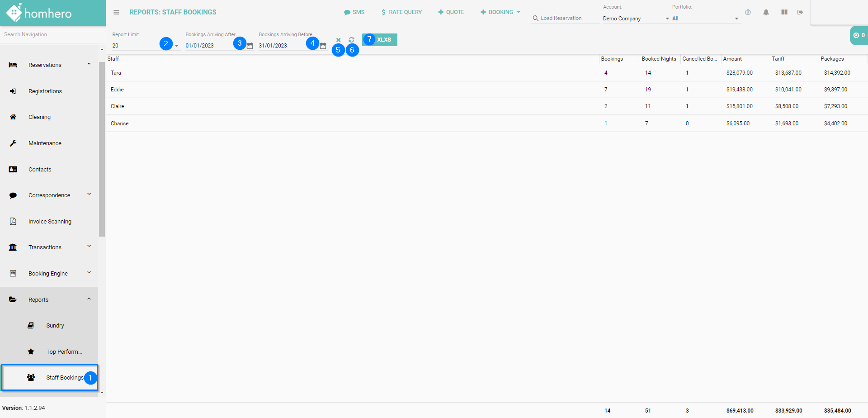Open calendar for Bookings Arriving Before
The height and width of the screenshot is (418, 868).
click(323, 46)
